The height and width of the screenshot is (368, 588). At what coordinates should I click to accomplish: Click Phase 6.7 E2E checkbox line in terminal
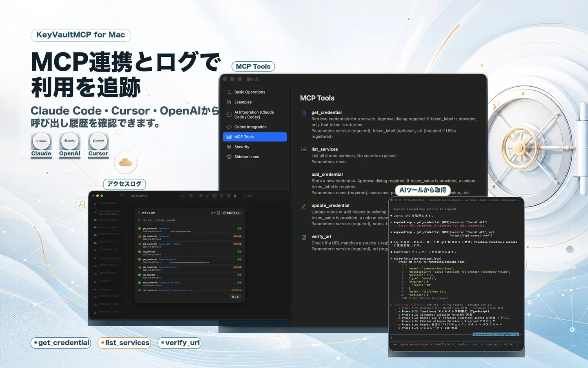point(428,328)
